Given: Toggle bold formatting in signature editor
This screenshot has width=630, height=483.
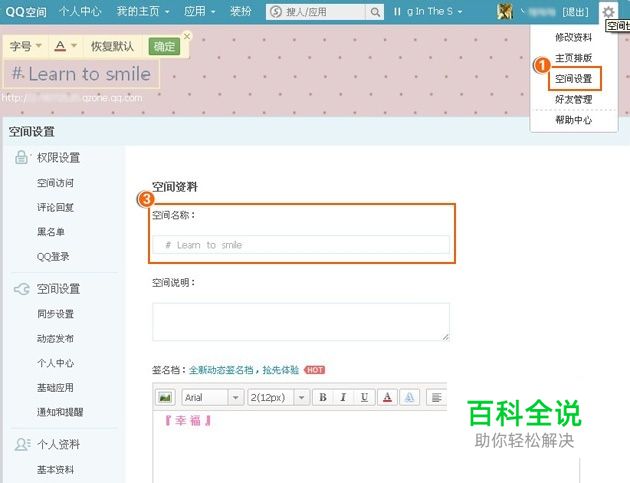Looking at the screenshot, I should pos(323,397).
